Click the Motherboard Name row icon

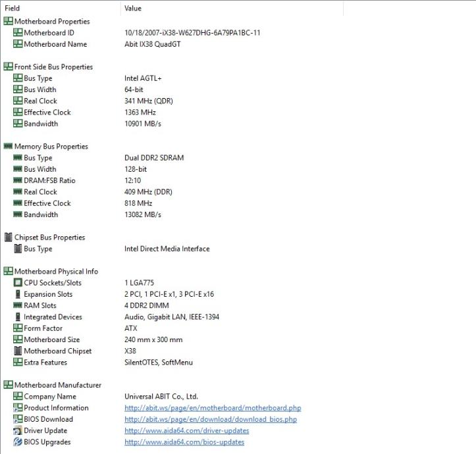pos(18,44)
